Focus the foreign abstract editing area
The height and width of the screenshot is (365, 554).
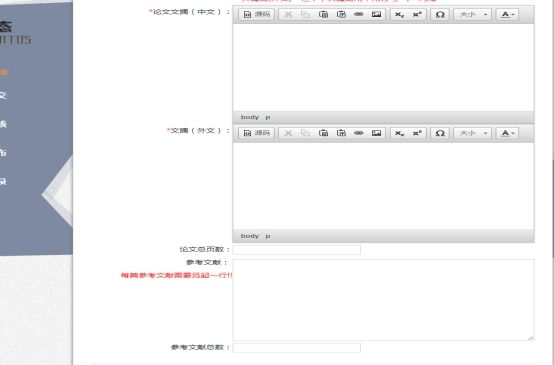(383, 186)
